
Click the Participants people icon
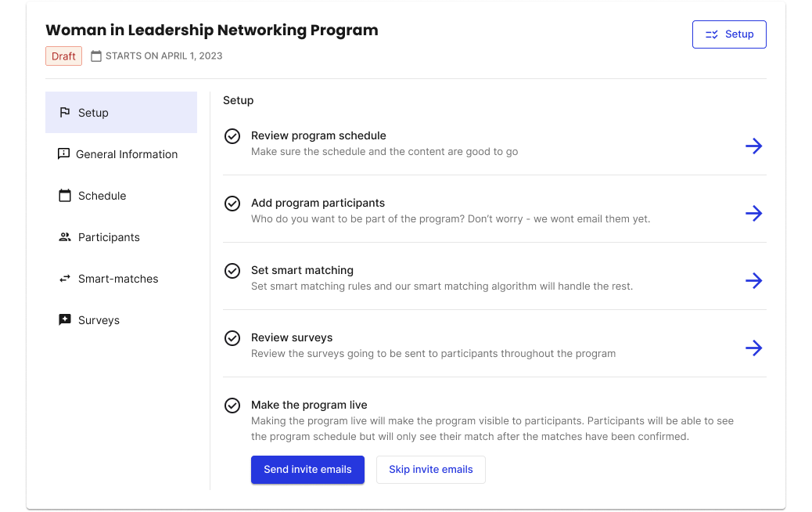pyautogui.click(x=65, y=237)
